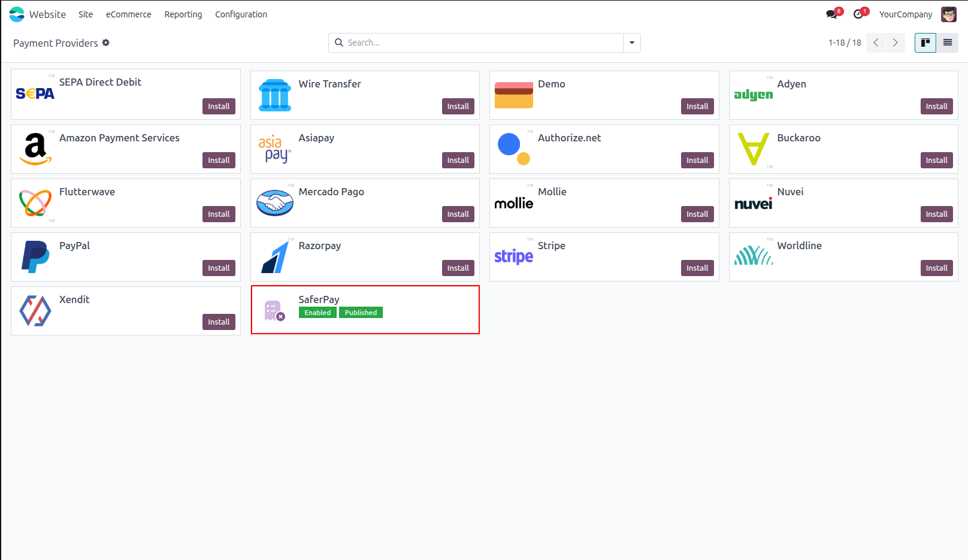Install Wire Transfer provider

tap(458, 106)
